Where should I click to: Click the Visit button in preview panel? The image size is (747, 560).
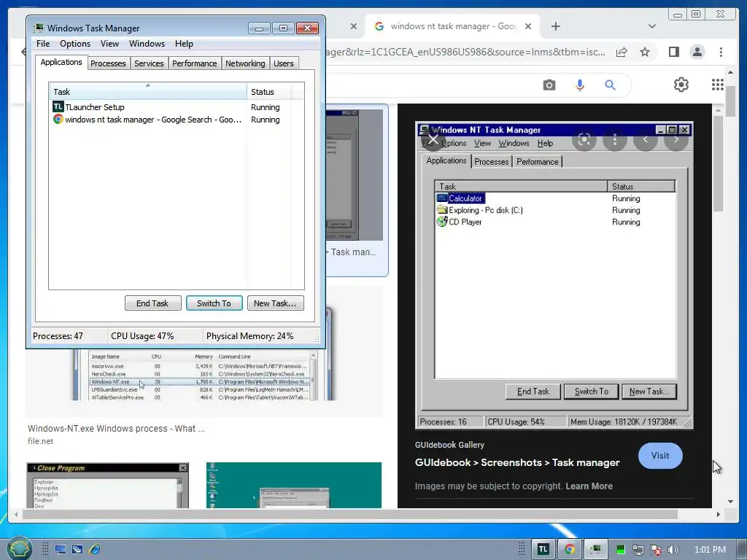click(660, 456)
